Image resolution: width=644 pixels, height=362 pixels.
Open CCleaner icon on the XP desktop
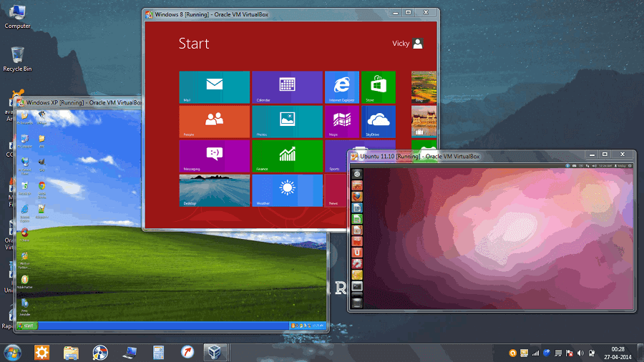tap(24, 235)
